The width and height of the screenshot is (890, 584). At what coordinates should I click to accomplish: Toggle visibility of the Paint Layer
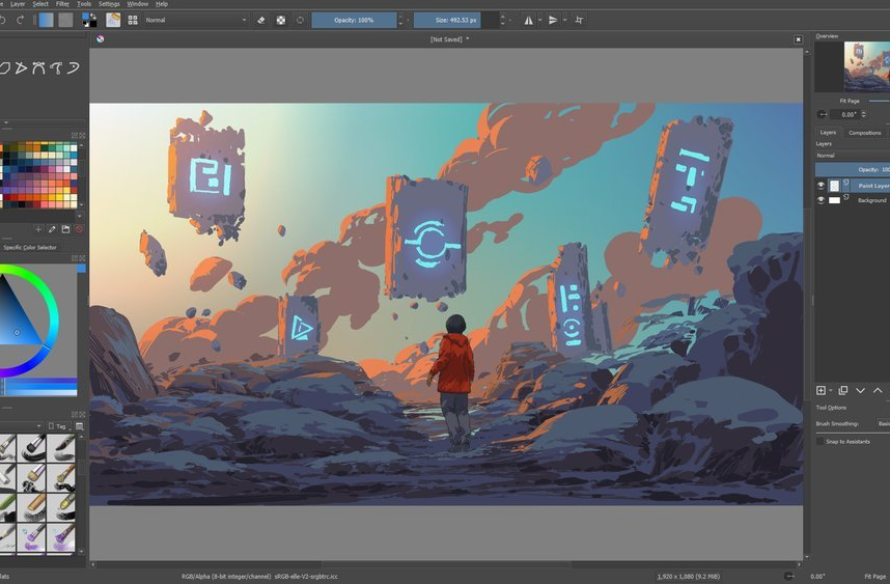click(x=821, y=184)
